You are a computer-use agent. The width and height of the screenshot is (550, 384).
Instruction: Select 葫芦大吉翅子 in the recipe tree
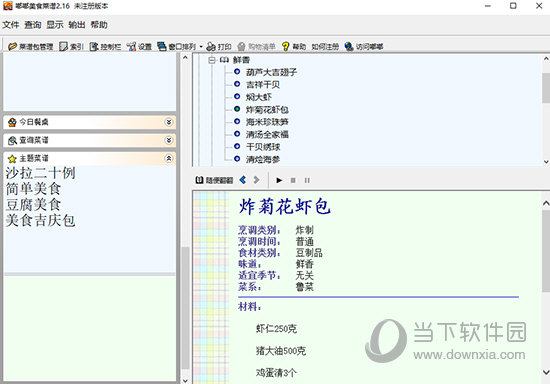pyautogui.click(x=271, y=72)
